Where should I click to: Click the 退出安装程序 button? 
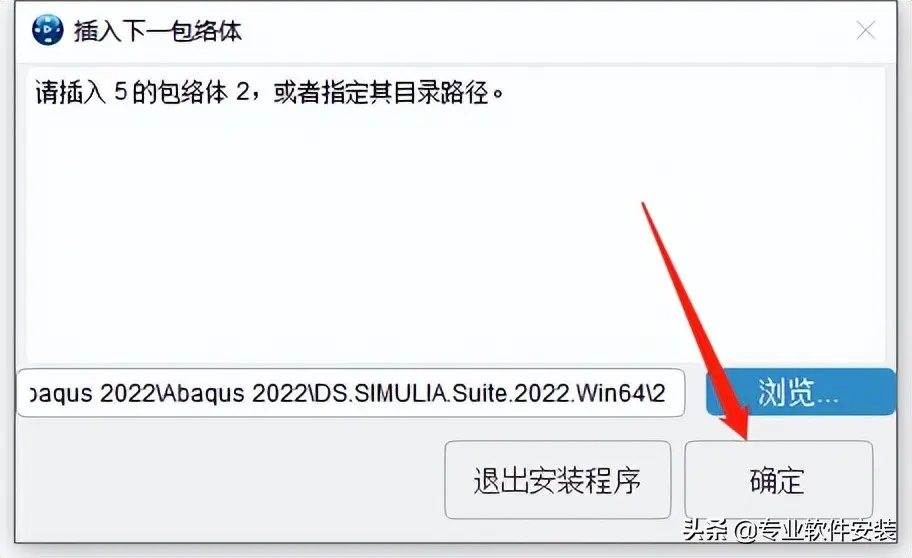[557, 480]
